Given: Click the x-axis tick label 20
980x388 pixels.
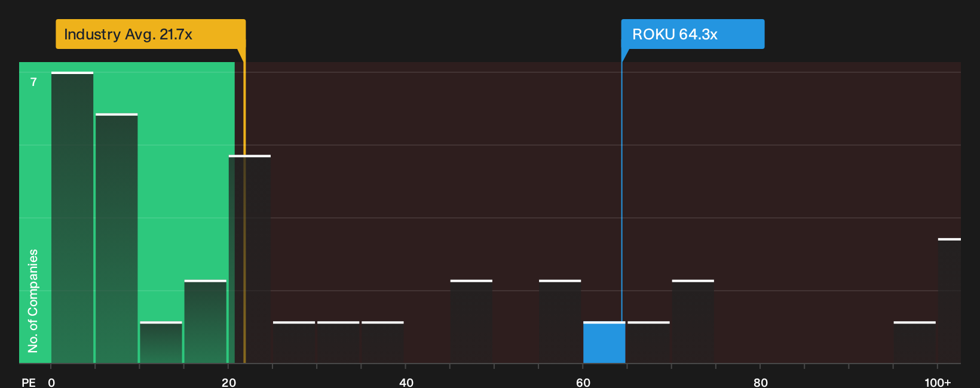Looking at the screenshot, I should [x=229, y=383].
